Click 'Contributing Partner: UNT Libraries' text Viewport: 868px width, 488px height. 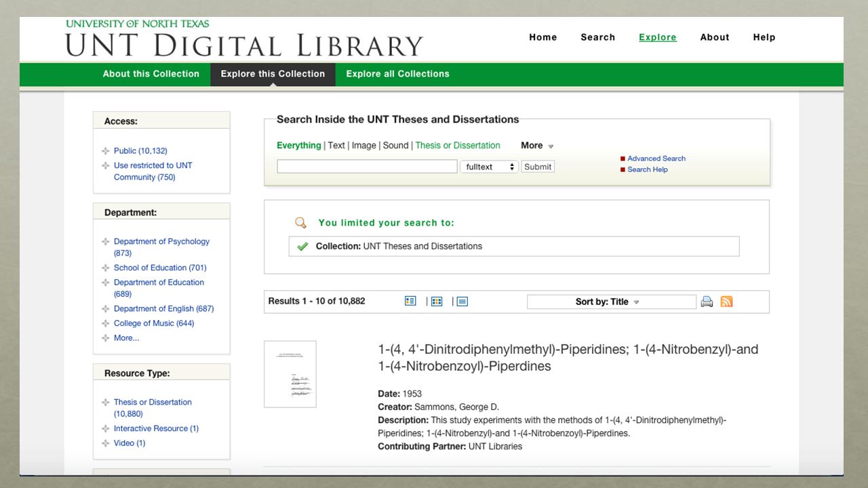coord(450,447)
